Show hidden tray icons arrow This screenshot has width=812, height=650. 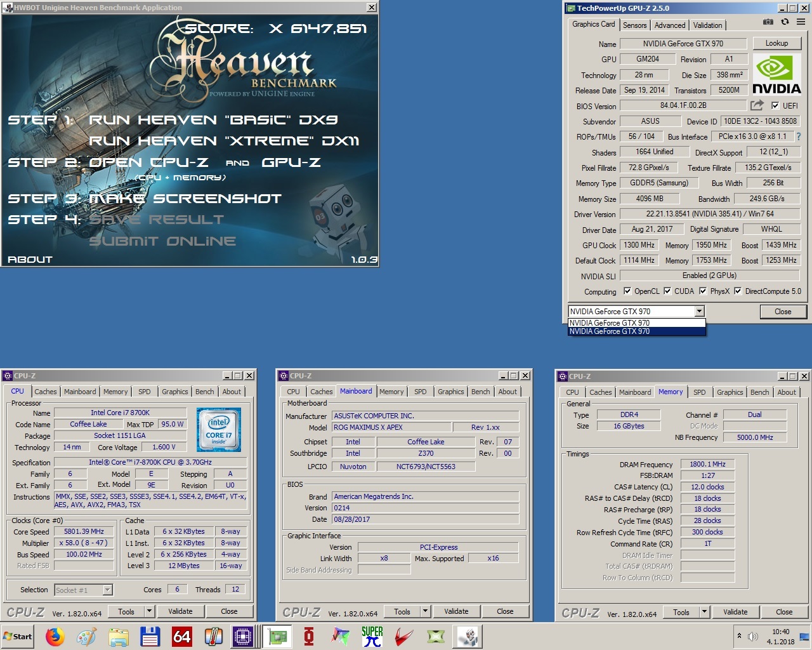(x=738, y=636)
